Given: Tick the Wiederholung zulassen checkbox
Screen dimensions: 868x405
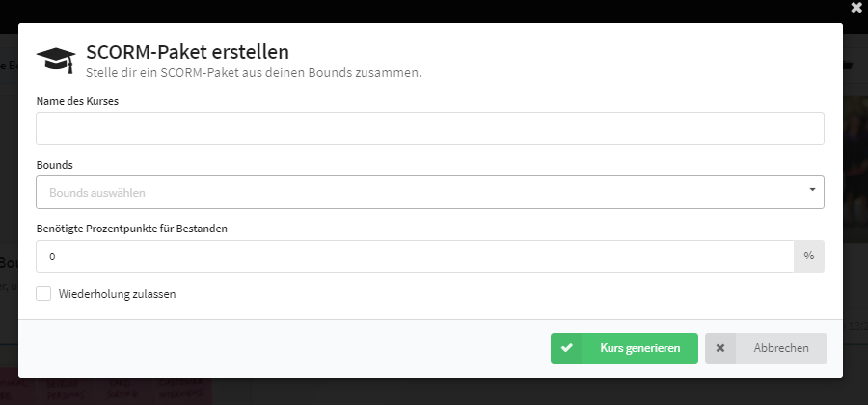Looking at the screenshot, I should pyautogui.click(x=43, y=294).
